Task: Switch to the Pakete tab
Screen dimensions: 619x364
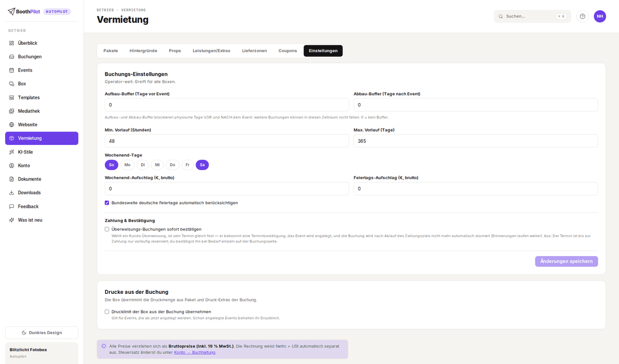Action: (x=110, y=51)
